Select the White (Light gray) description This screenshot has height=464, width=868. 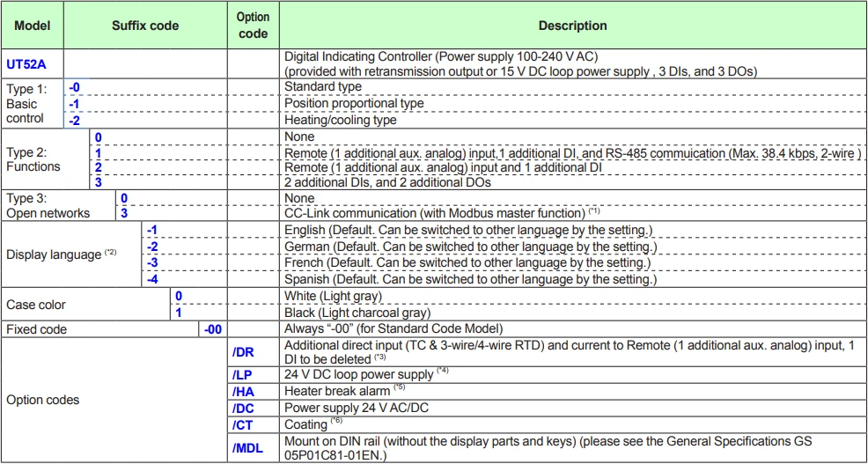point(332,296)
